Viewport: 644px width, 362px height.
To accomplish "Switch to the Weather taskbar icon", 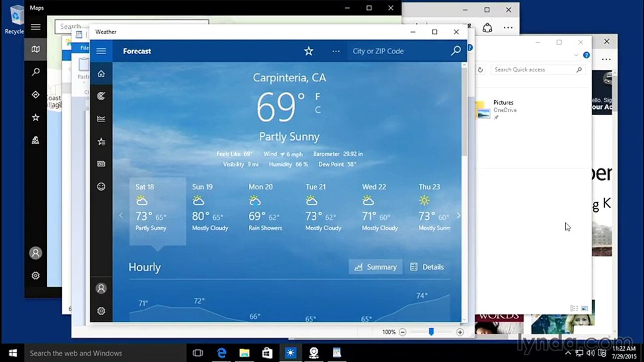I will (x=291, y=353).
